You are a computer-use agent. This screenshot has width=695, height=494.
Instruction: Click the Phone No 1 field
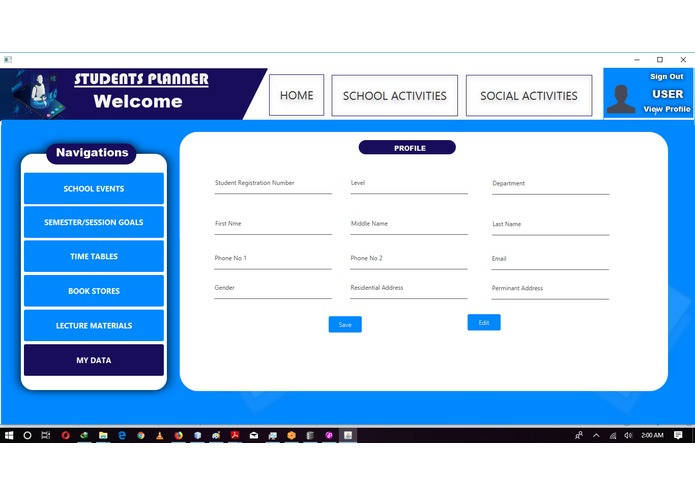click(273, 261)
